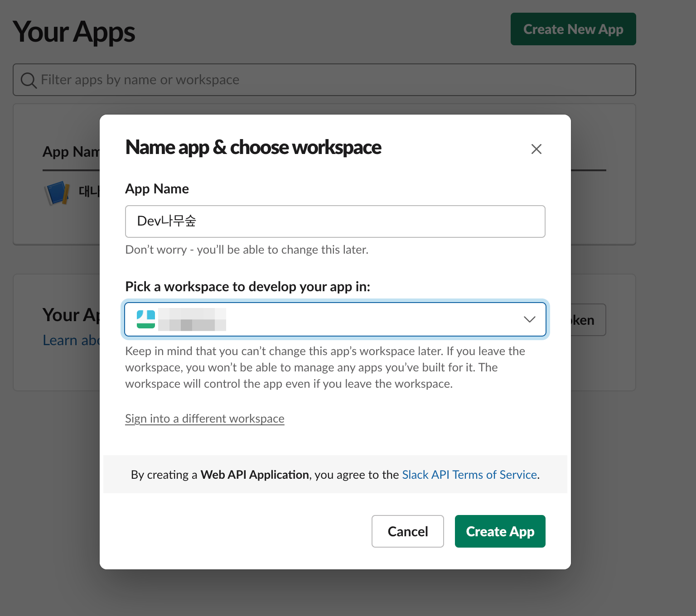The image size is (696, 616).
Task: Click the Filter apps search field
Action: pos(324,80)
